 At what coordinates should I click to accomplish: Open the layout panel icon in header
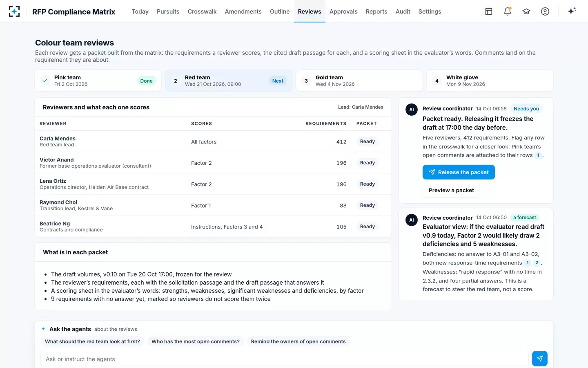pyautogui.click(x=489, y=11)
